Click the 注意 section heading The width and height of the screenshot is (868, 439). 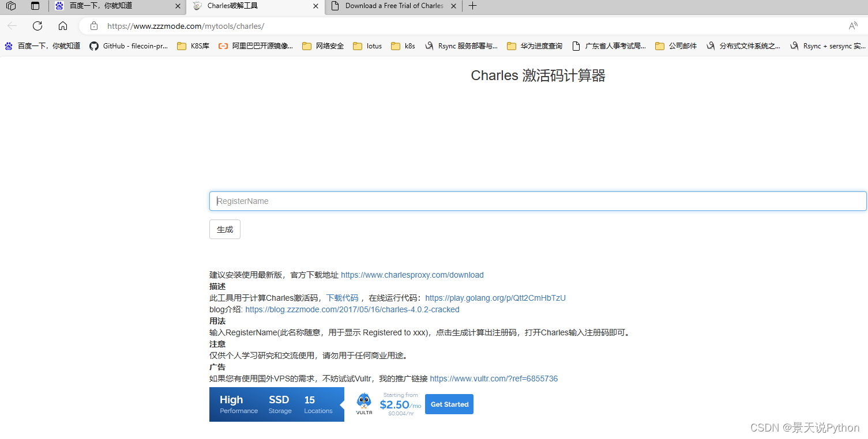(217, 344)
